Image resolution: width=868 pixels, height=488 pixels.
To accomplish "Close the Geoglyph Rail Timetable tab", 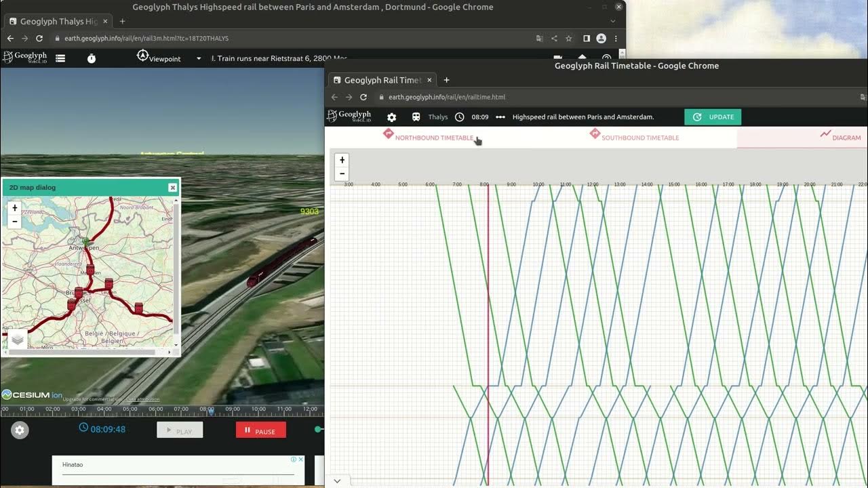I will pos(429,80).
